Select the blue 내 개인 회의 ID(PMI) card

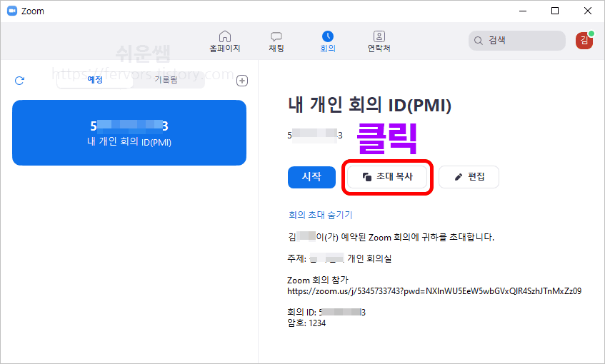pyautogui.click(x=129, y=133)
